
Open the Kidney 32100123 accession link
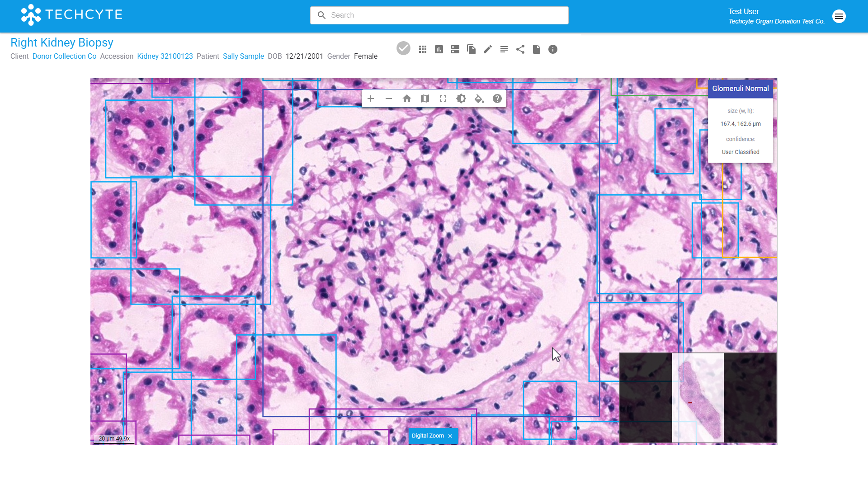[x=165, y=56]
